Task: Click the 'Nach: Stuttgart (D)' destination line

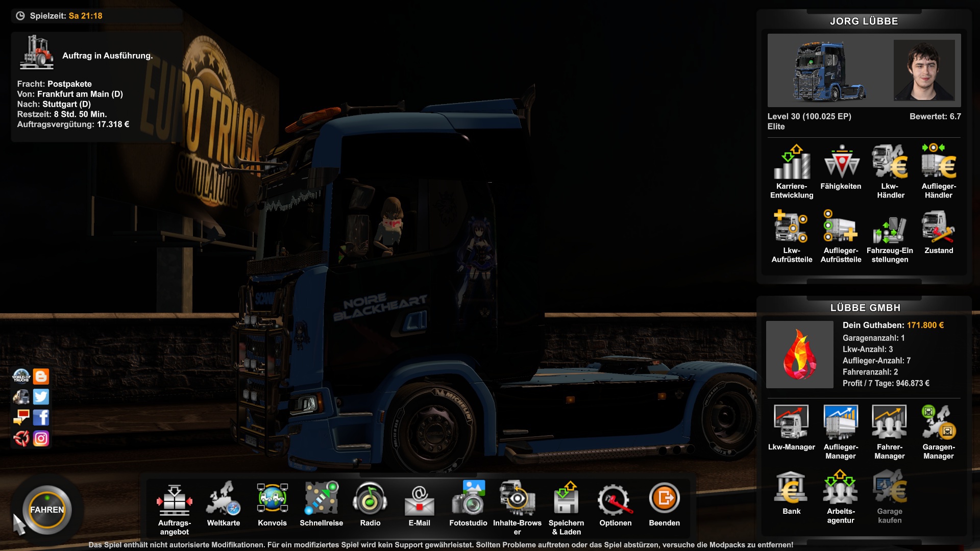Action: [x=54, y=104]
